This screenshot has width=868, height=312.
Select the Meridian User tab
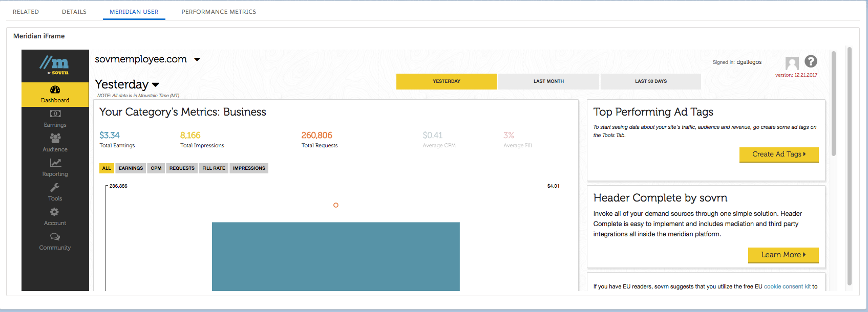pyautogui.click(x=134, y=12)
